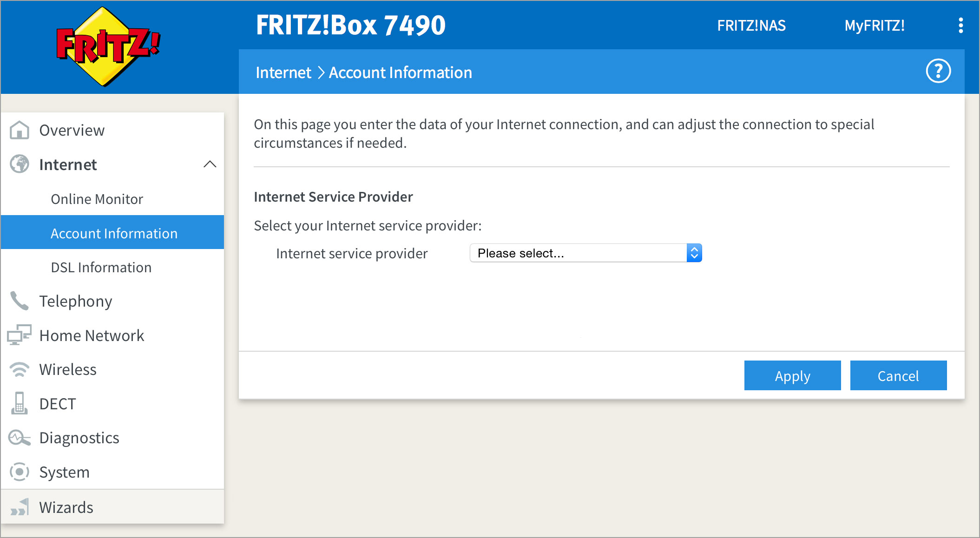Click the Overview home icon
The width and height of the screenshot is (980, 538).
point(19,130)
